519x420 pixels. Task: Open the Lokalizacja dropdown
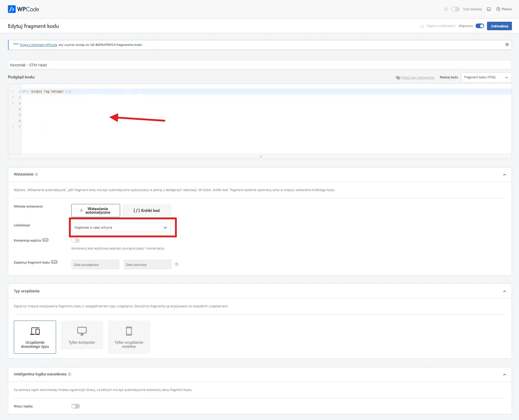[121, 227]
